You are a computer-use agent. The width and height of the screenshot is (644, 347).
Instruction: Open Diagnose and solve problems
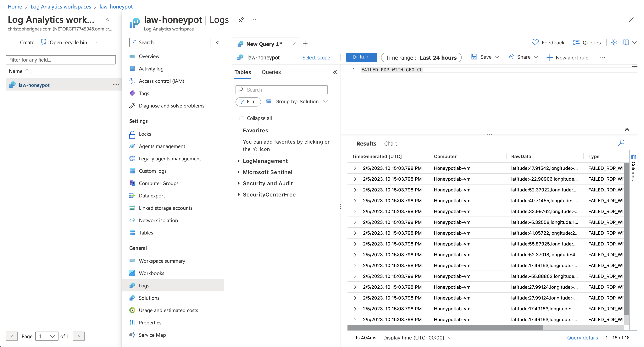(x=171, y=106)
